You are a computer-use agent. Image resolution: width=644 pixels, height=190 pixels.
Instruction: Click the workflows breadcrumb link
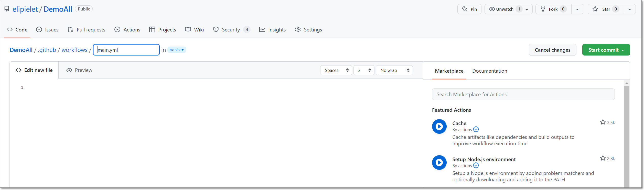pos(74,50)
